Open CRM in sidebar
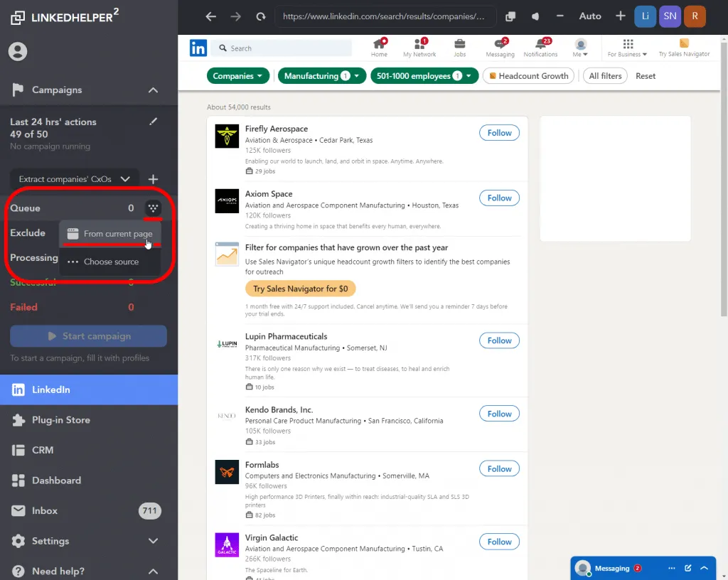This screenshot has width=728, height=580. coord(89,450)
